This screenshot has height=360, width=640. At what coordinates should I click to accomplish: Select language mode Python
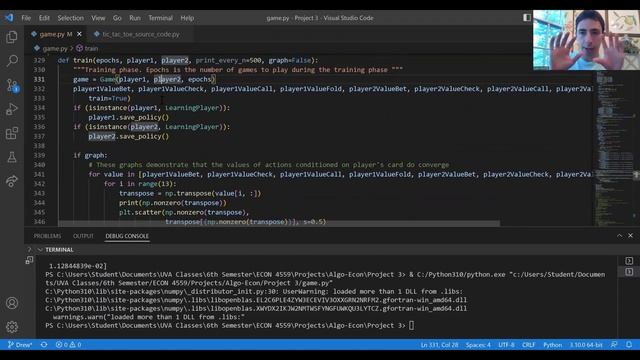pyautogui.click(x=552, y=345)
